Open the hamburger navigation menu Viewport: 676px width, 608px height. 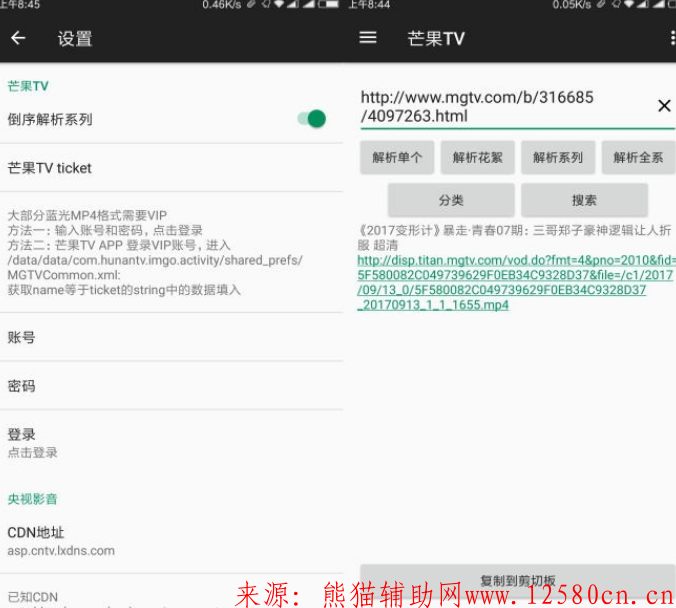(x=368, y=38)
